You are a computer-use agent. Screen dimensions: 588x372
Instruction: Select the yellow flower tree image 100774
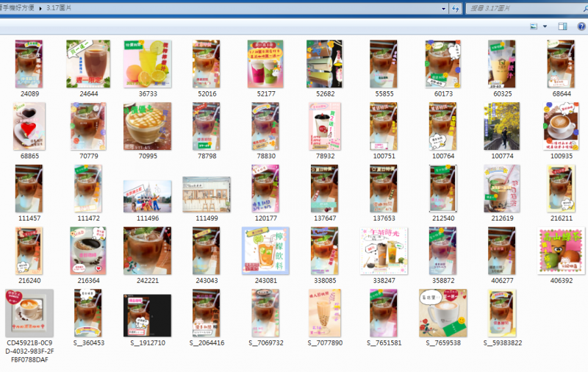pyautogui.click(x=502, y=126)
